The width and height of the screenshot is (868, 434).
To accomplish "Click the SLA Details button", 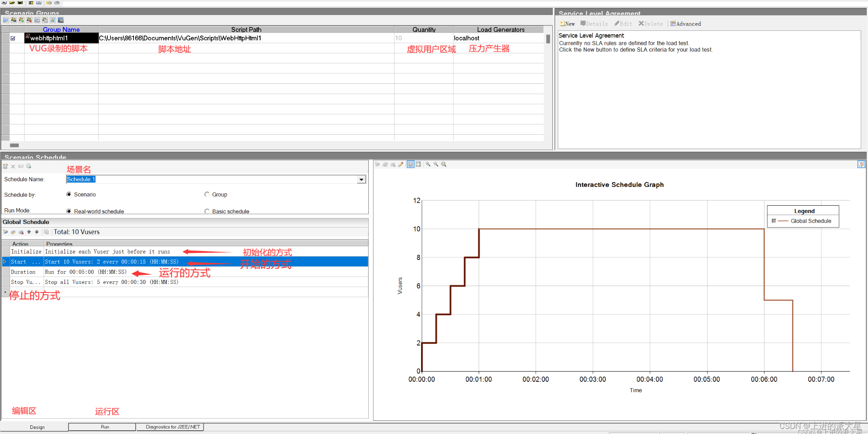I will [594, 24].
